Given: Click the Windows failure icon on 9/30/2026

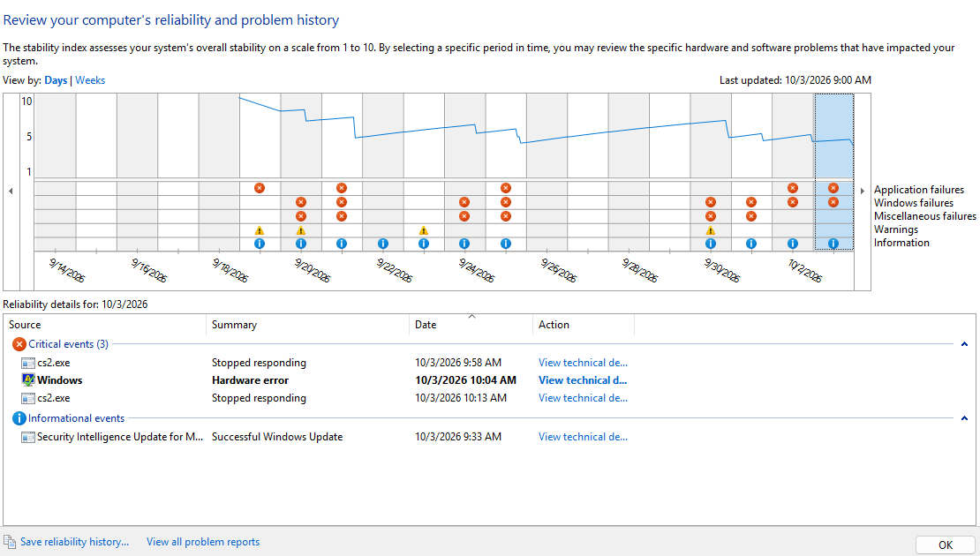Looking at the screenshot, I should point(710,202).
